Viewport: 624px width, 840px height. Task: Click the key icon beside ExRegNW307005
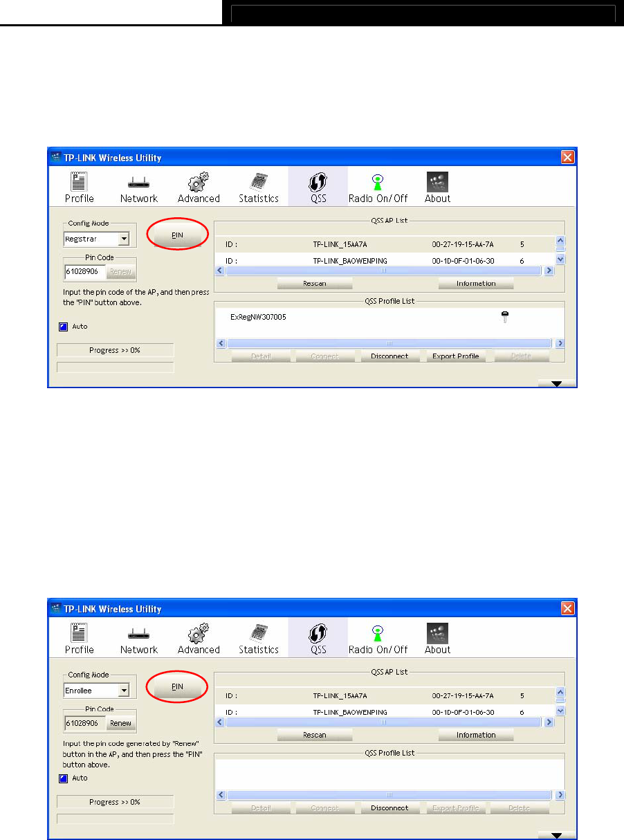pos(505,317)
